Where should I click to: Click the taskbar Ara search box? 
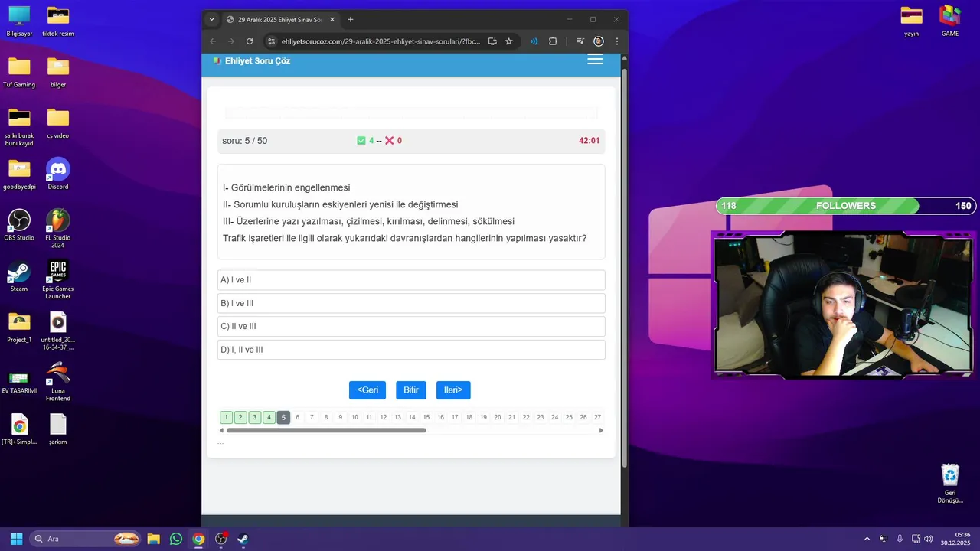click(87, 539)
